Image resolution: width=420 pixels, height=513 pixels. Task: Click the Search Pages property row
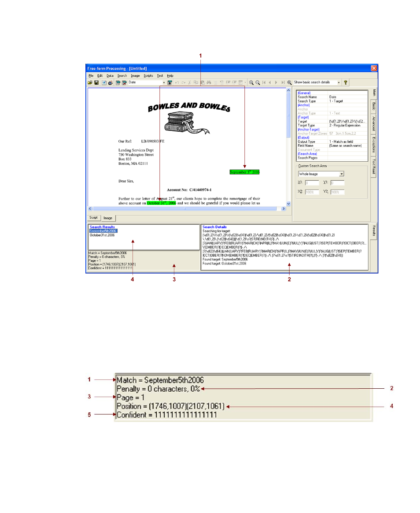tap(332, 158)
